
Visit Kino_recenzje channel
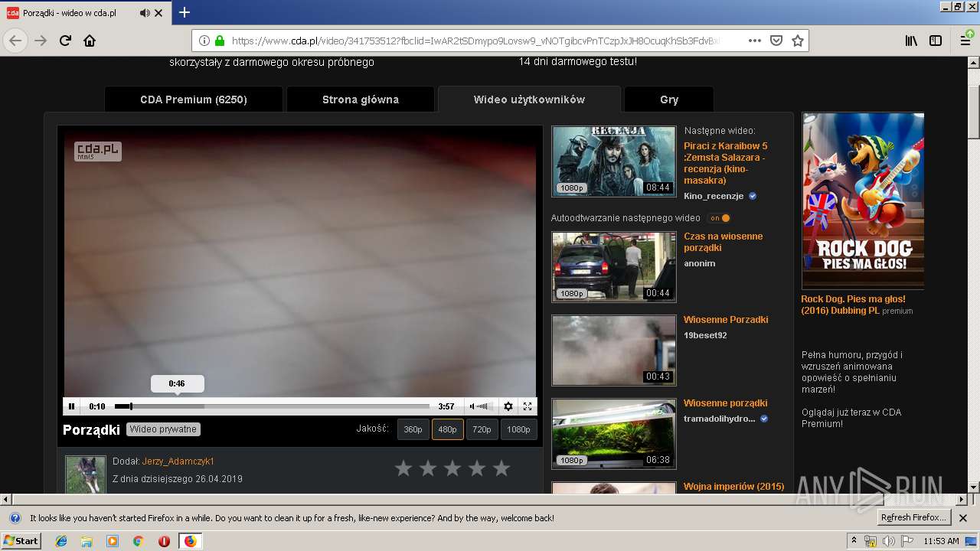[x=714, y=196]
